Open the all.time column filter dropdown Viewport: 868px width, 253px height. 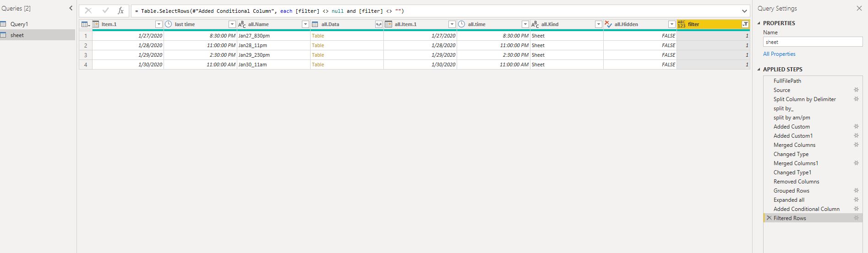pyautogui.click(x=525, y=24)
